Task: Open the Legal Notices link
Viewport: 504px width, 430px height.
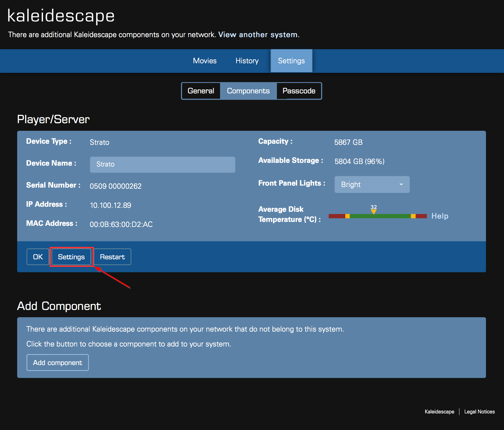Action: point(479,412)
